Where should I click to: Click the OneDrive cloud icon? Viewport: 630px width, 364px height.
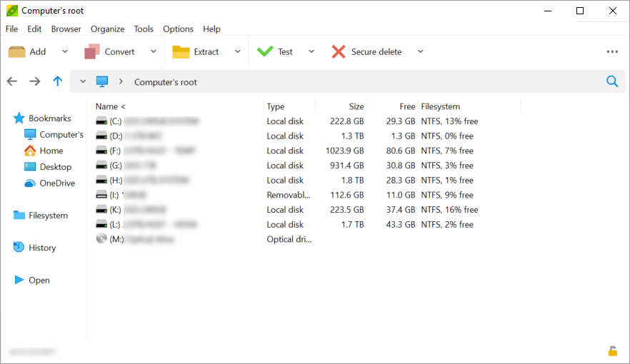coord(30,183)
